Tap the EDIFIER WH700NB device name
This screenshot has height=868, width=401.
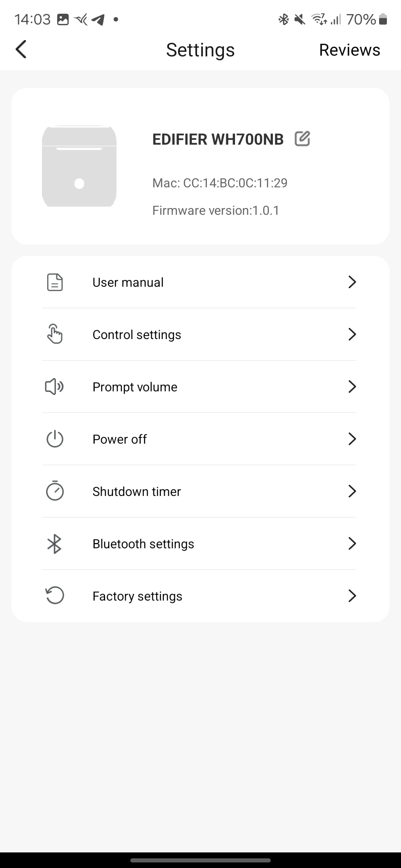pos(218,139)
